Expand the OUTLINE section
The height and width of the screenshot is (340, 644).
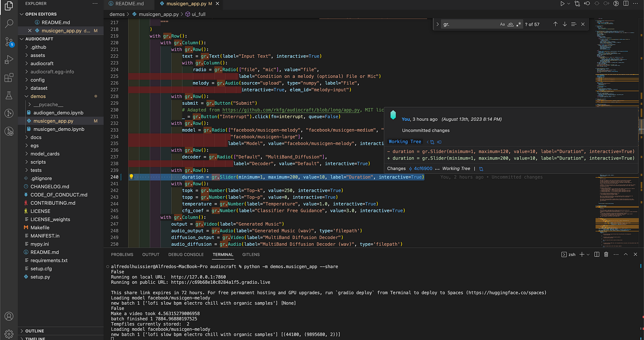(35, 331)
